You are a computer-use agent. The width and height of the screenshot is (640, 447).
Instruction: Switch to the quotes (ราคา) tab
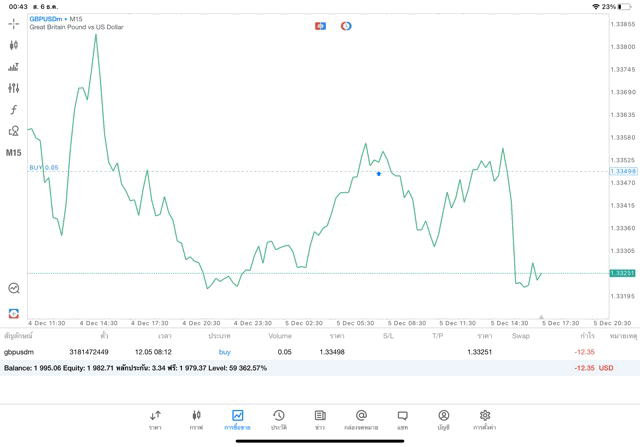point(155,419)
